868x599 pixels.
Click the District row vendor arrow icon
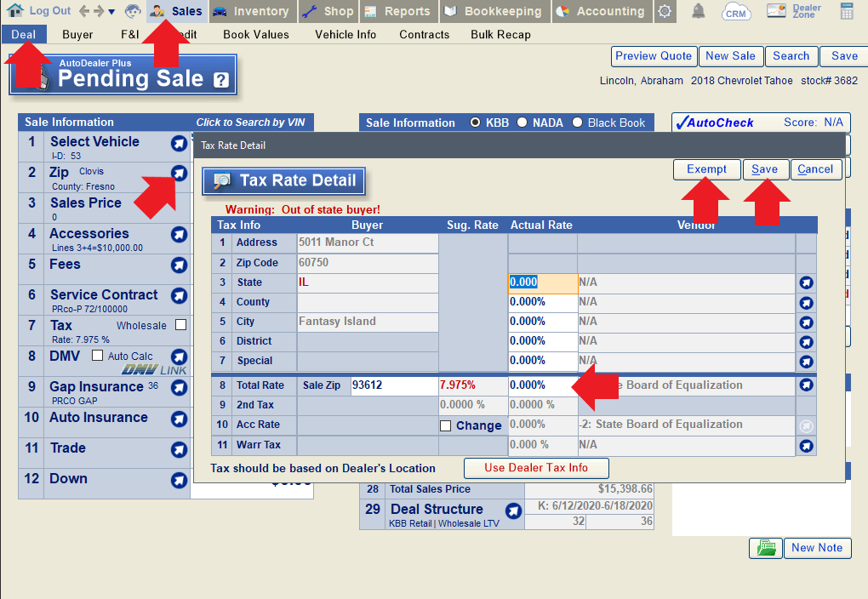806,342
